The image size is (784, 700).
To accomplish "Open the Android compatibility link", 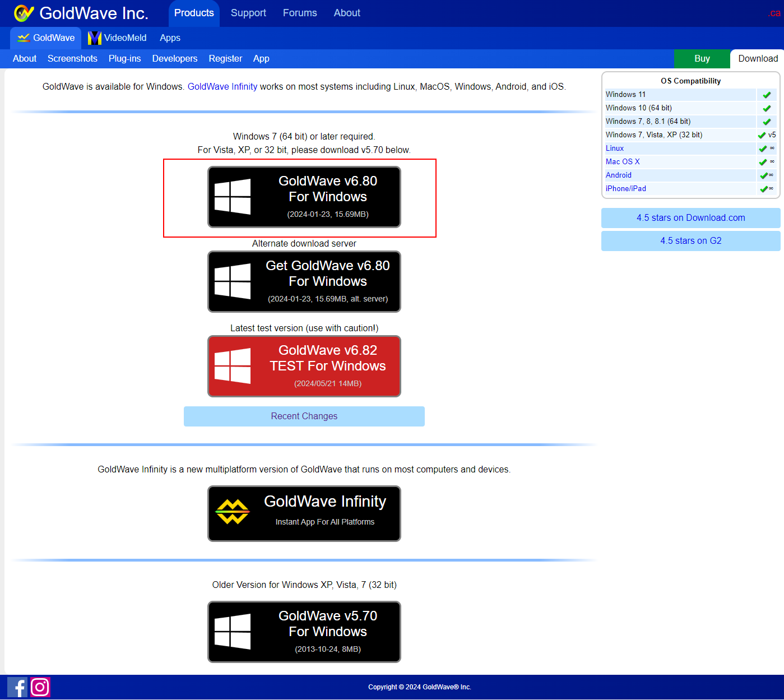I will click(619, 175).
